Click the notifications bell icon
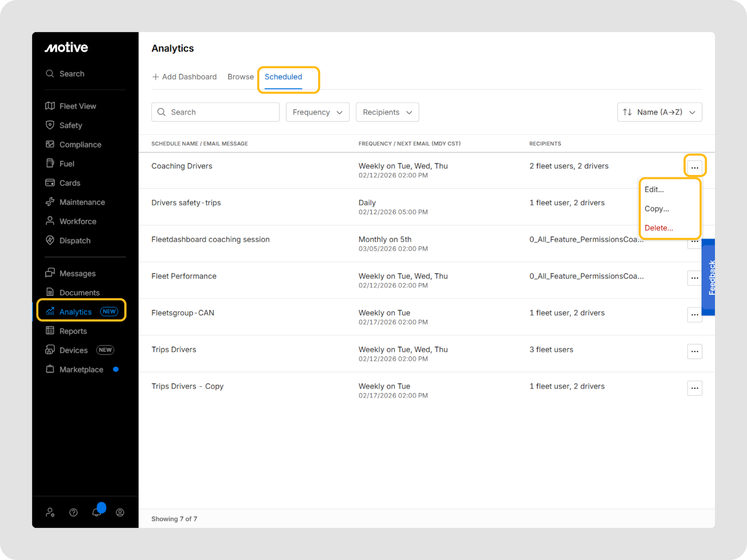Image resolution: width=747 pixels, height=560 pixels. [x=97, y=512]
